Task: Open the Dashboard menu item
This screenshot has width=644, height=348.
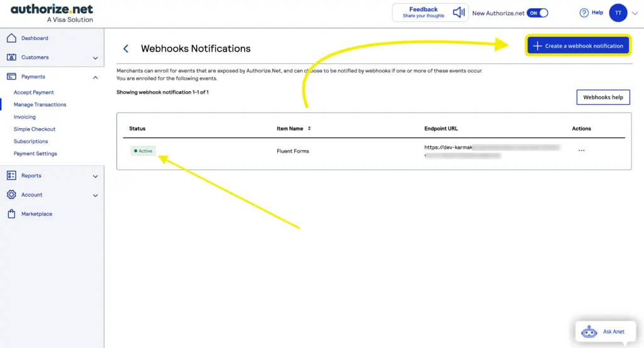Action: tap(35, 38)
